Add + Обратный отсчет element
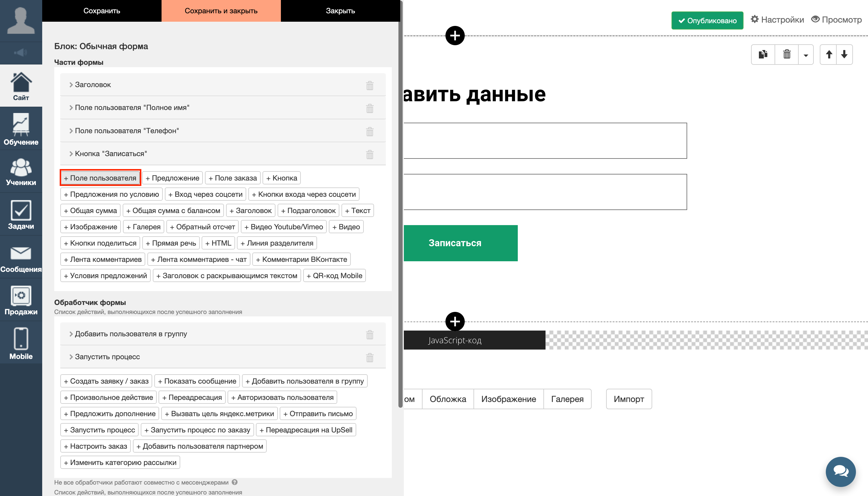This screenshot has height=496, width=868. (202, 227)
